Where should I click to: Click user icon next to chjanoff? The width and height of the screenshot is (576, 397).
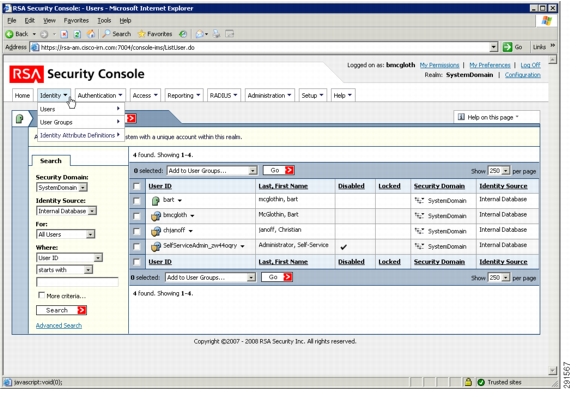[x=156, y=231]
